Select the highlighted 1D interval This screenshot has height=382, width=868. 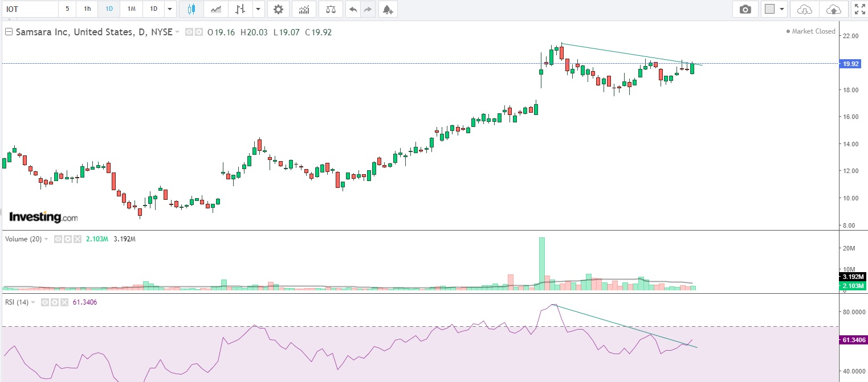[109, 9]
